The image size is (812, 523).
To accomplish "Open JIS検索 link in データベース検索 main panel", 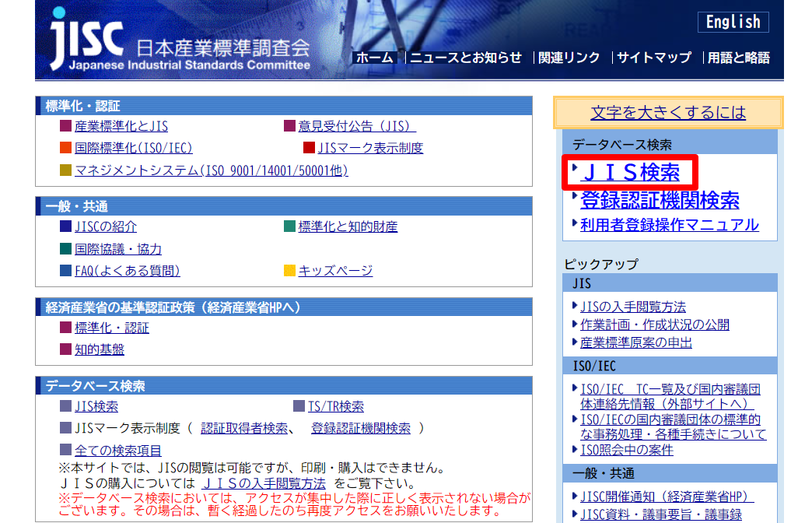I will click(x=96, y=406).
